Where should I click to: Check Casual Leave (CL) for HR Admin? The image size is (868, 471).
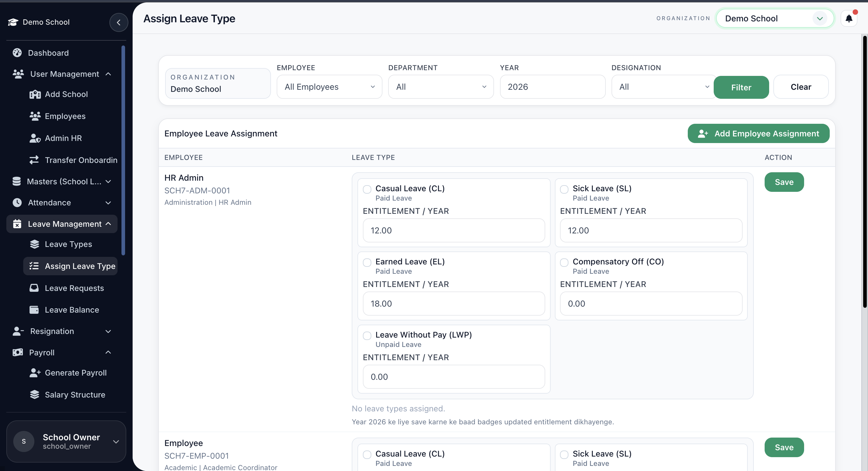pyautogui.click(x=367, y=189)
